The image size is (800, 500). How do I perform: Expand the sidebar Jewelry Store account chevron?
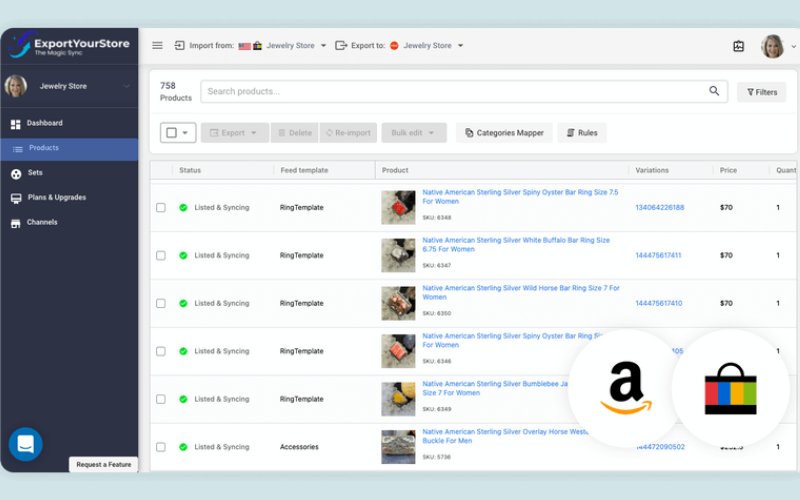(127, 86)
